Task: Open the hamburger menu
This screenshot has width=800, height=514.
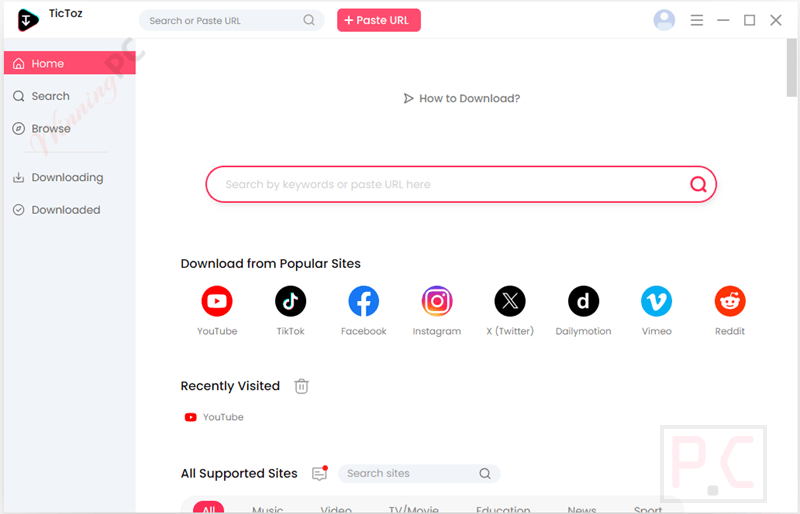Action: [696, 20]
